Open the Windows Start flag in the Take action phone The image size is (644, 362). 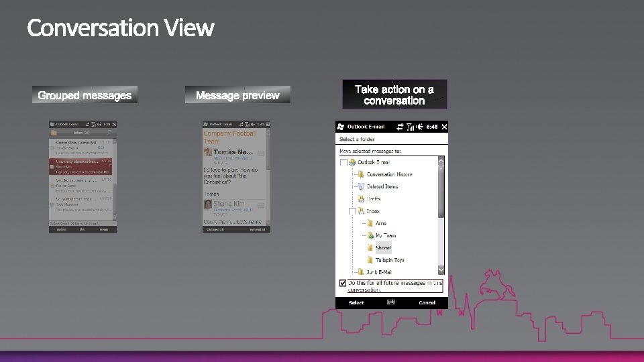coord(341,127)
